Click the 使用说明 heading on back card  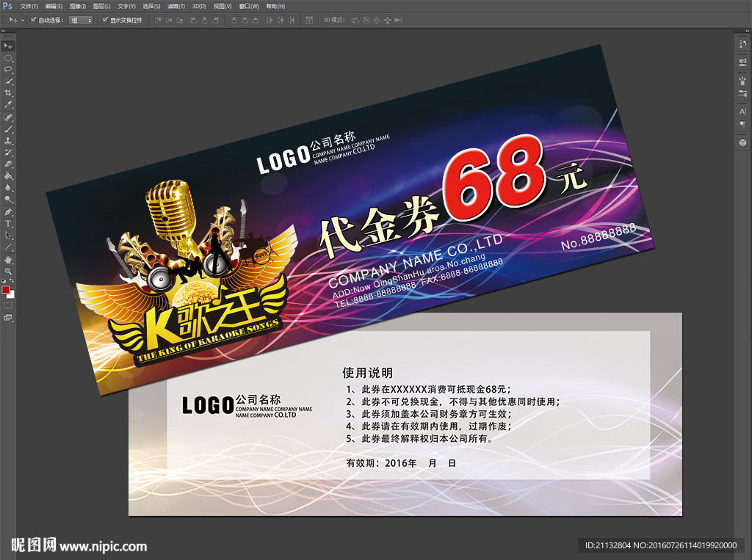tap(367, 373)
